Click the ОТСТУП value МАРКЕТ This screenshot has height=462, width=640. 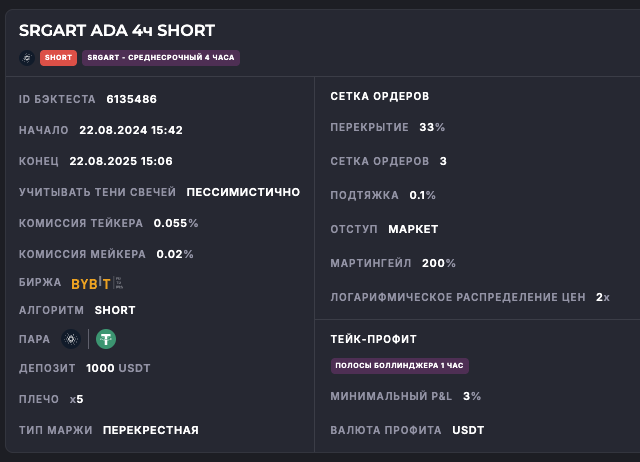(413, 229)
